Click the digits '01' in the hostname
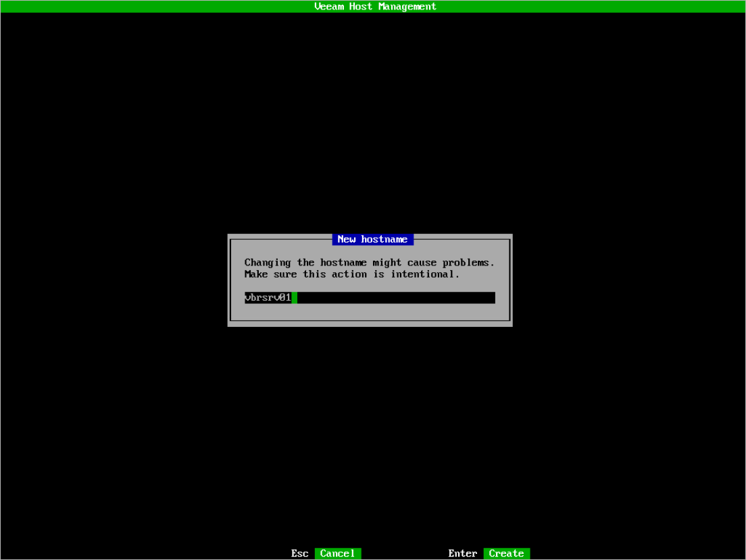This screenshot has width=746, height=560. (285, 298)
